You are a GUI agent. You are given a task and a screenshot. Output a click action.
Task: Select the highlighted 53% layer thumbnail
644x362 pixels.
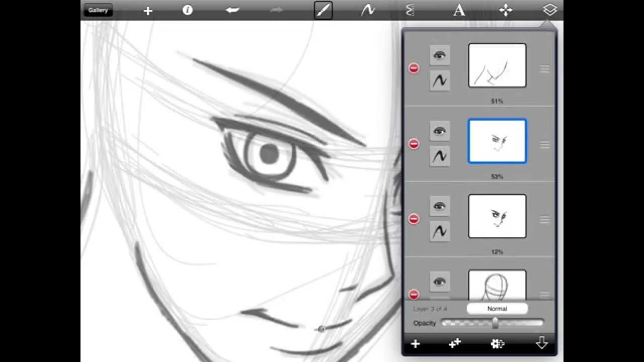point(498,141)
